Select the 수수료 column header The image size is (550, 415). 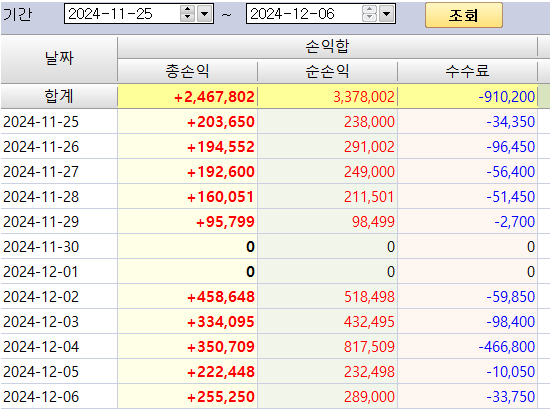[467, 71]
